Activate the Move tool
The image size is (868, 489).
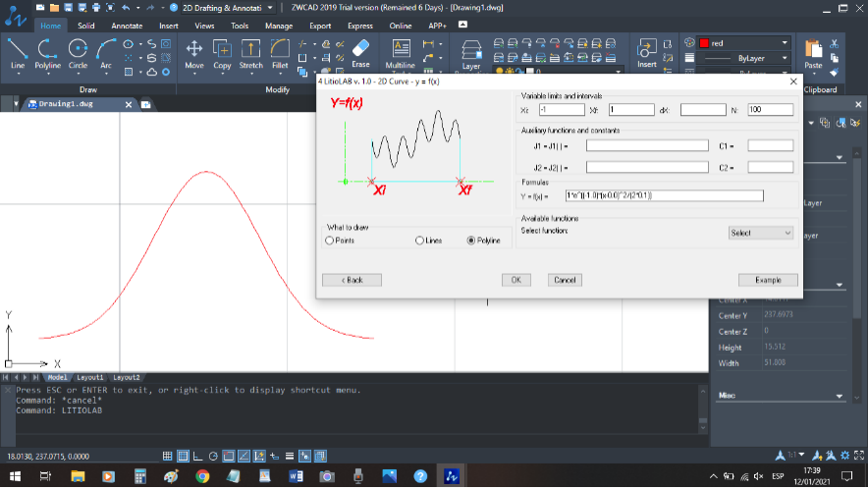(x=194, y=54)
